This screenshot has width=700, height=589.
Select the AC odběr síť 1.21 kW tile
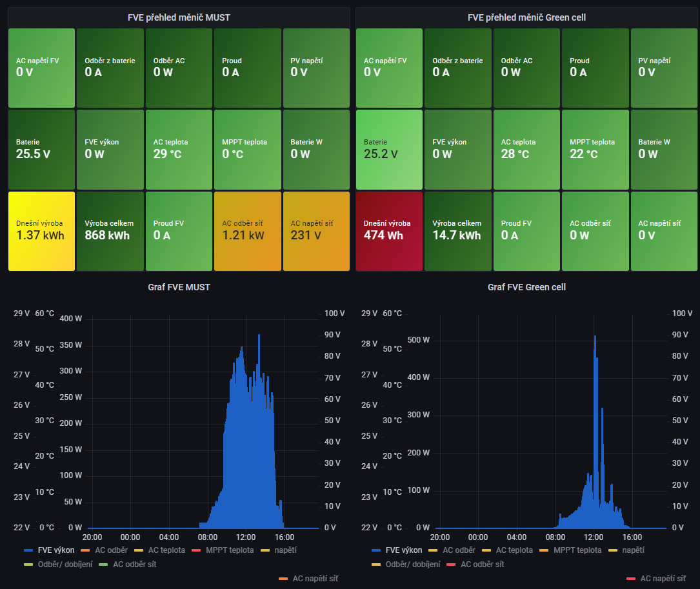pyautogui.click(x=247, y=231)
